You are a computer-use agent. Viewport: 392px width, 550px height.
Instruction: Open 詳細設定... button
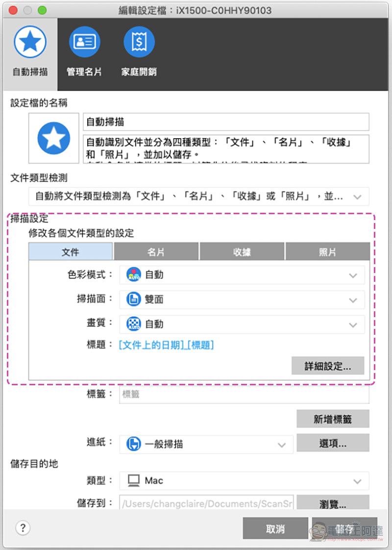[328, 366]
